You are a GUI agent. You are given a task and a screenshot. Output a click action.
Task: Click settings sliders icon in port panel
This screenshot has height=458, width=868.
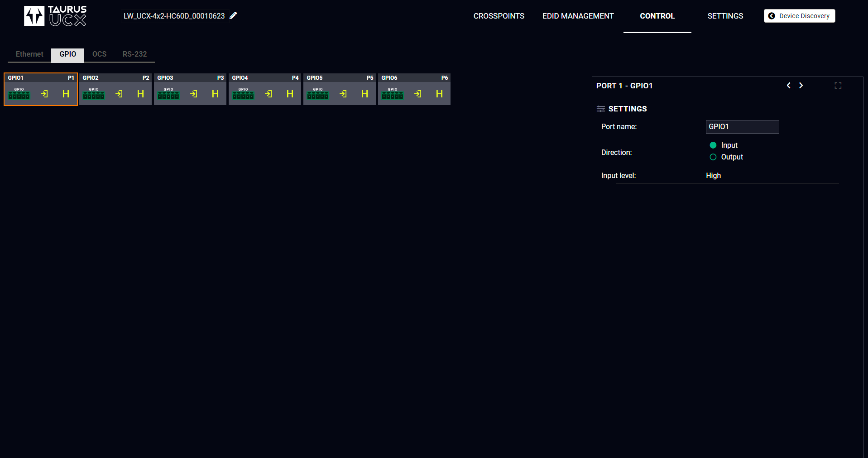click(x=601, y=109)
